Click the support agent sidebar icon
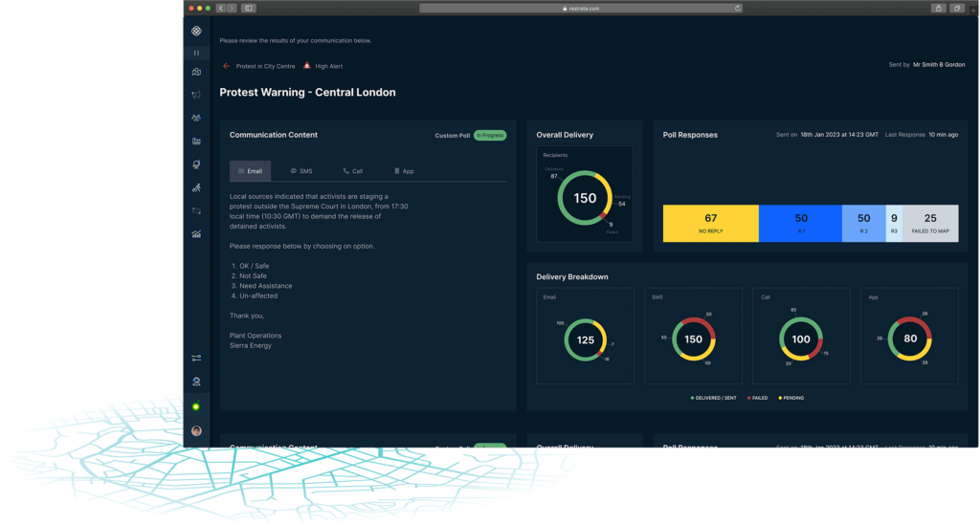The width and height of the screenshot is (980, 525). (196, 381)
